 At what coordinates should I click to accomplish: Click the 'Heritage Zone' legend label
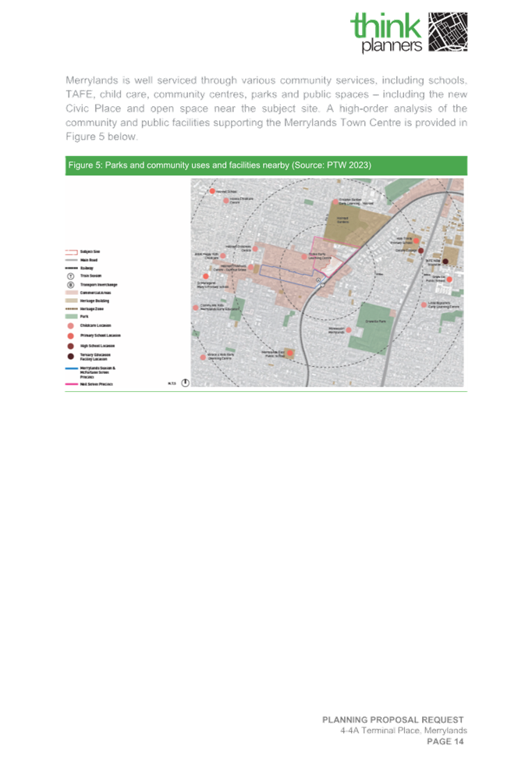click(x=92, y=308)
